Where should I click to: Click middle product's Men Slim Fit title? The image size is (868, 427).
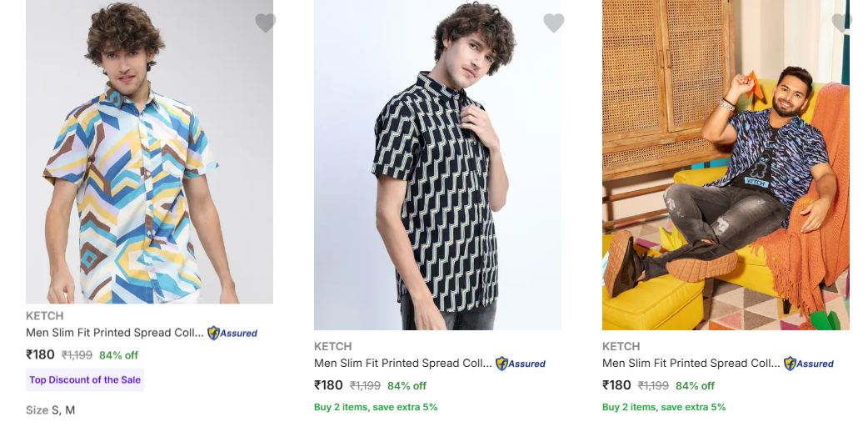[403, 364]
